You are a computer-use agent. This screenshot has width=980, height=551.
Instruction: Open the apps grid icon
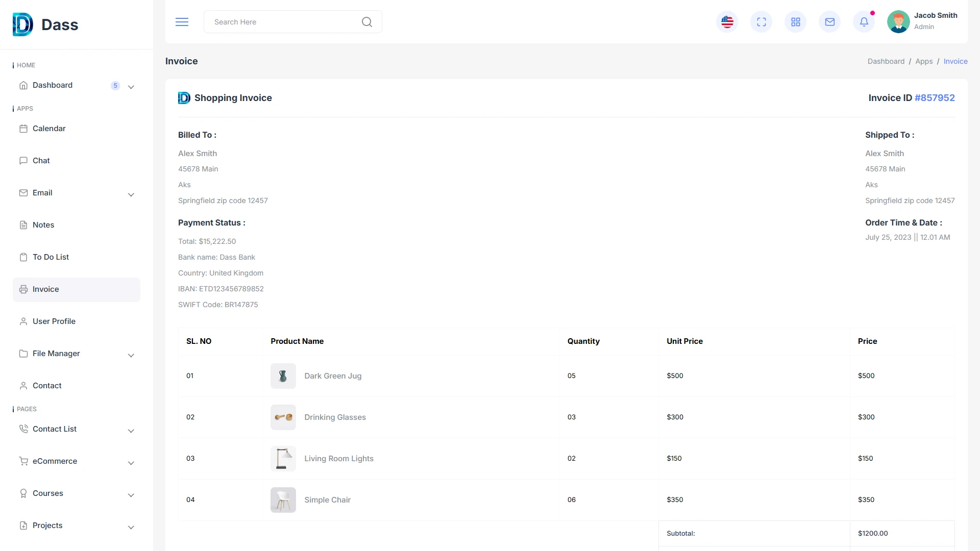pyautogui.click(x=795, y=22)
